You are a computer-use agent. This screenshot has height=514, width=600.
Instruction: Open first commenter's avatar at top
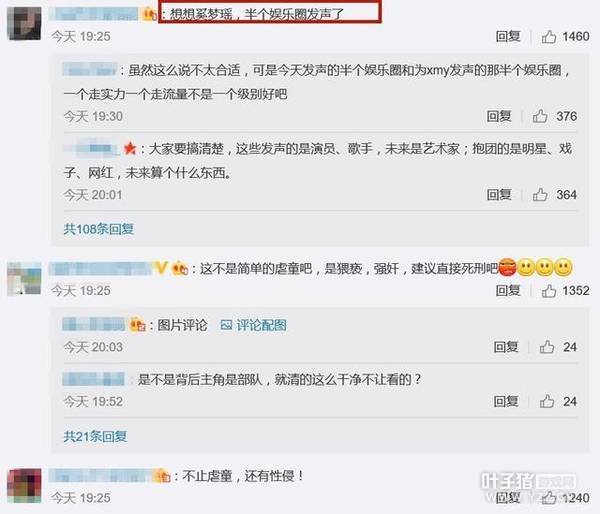tap(24, 24)
